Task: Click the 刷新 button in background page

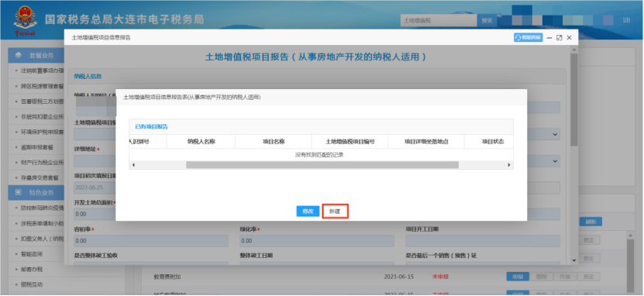Action: point(591,222)
